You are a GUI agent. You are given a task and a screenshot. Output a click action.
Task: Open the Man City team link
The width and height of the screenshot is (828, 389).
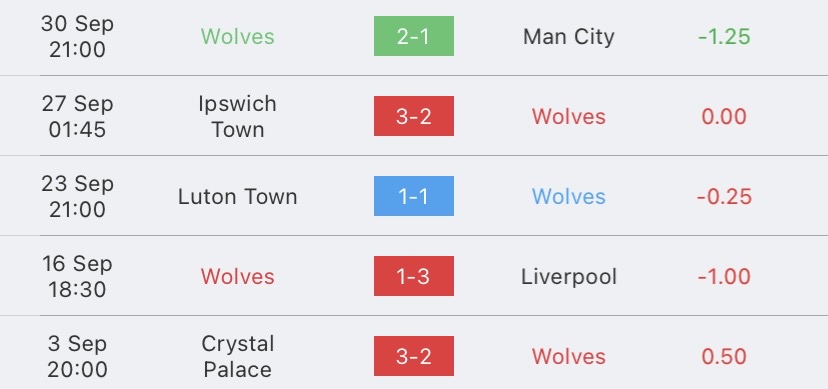(569, 37)
